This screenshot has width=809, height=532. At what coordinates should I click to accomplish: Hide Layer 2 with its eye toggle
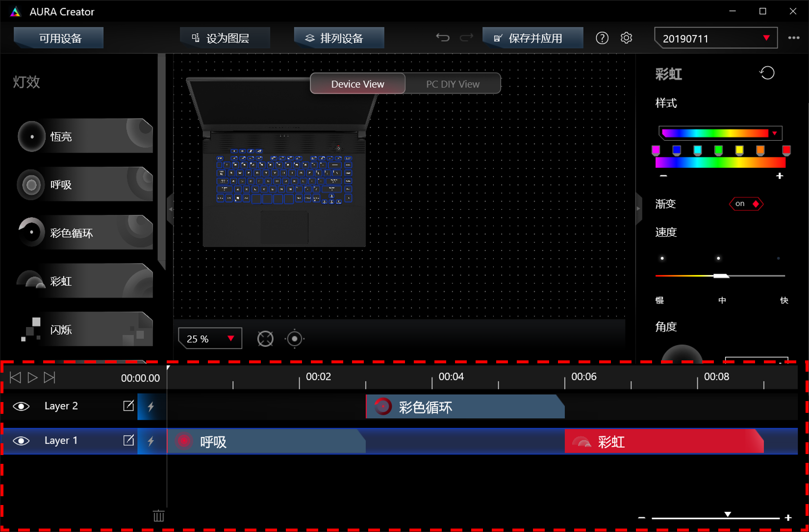[x=21, y=406]
